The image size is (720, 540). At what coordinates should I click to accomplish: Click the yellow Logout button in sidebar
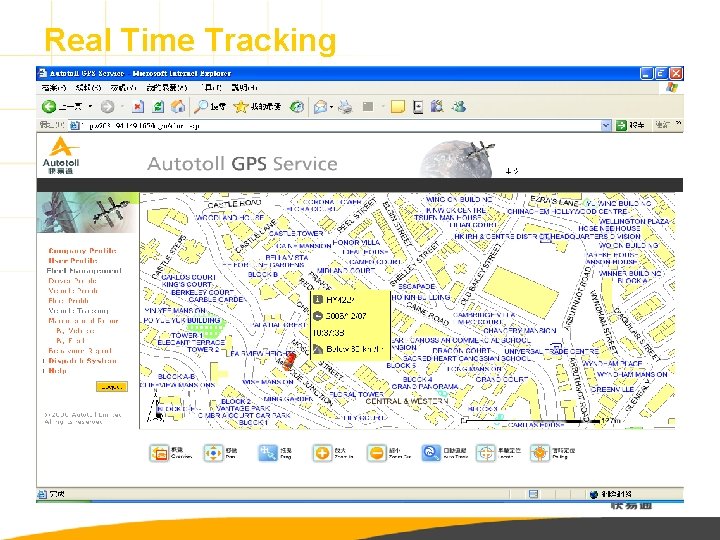pos(112,387)
